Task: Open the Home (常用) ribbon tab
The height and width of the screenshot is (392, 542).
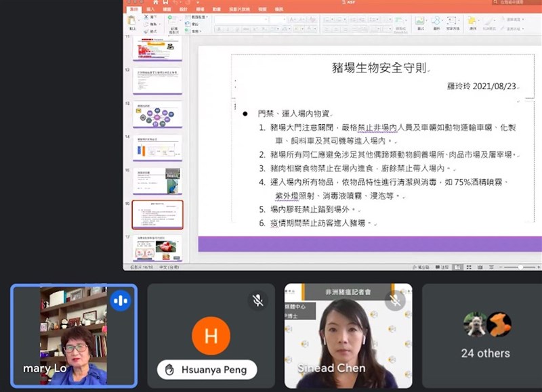Action: [x=134, y=9]
